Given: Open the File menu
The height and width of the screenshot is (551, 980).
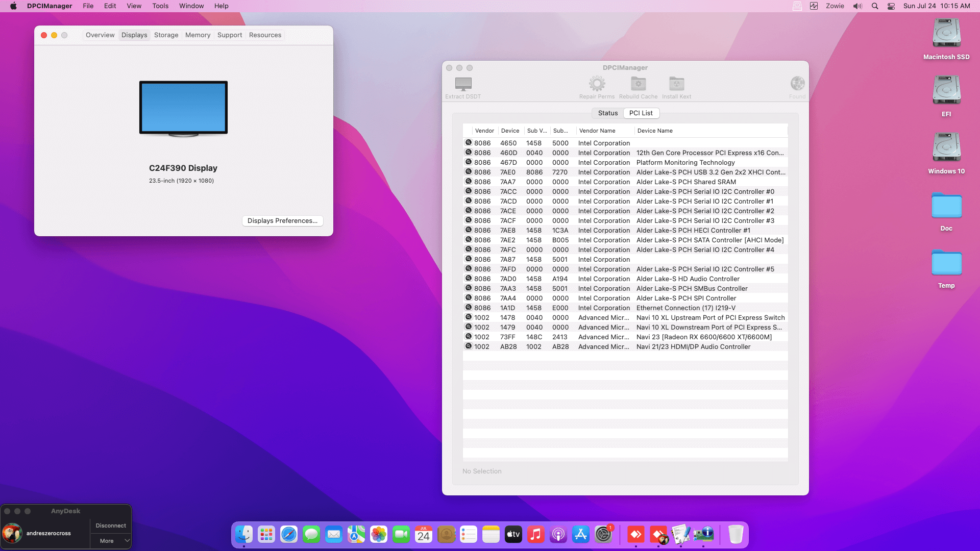Looking at the screenshot, I should [88, 6].
